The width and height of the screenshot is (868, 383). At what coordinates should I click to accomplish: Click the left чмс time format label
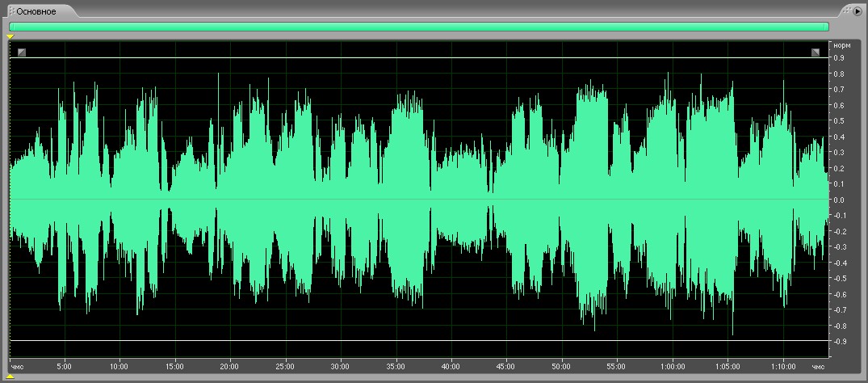(17, 365)
